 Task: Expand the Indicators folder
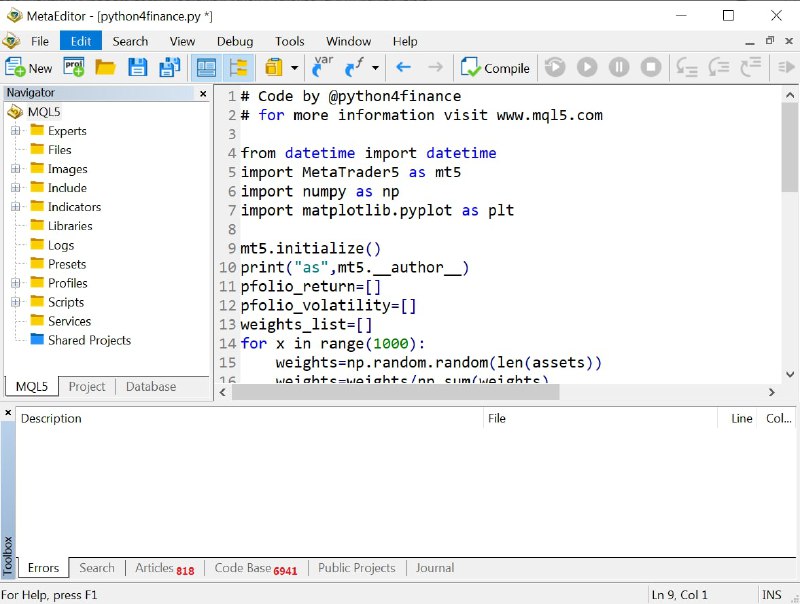point(16,207)
